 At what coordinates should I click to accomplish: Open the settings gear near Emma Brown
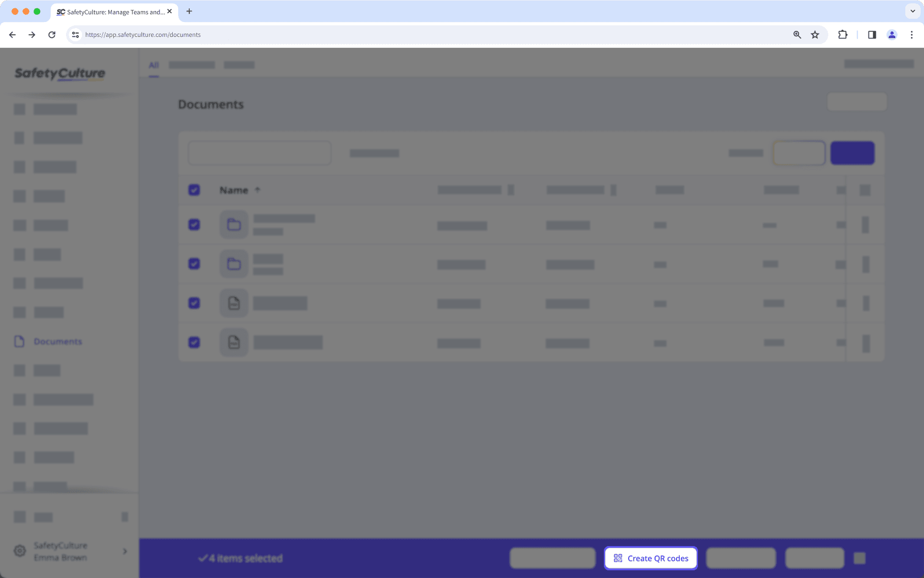20,551
